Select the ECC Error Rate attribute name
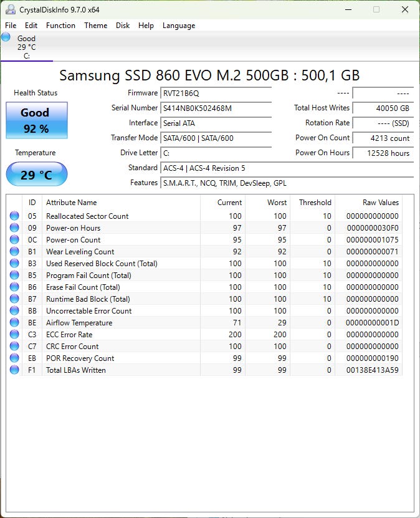The image size is (420, 518). pos(69,335)
